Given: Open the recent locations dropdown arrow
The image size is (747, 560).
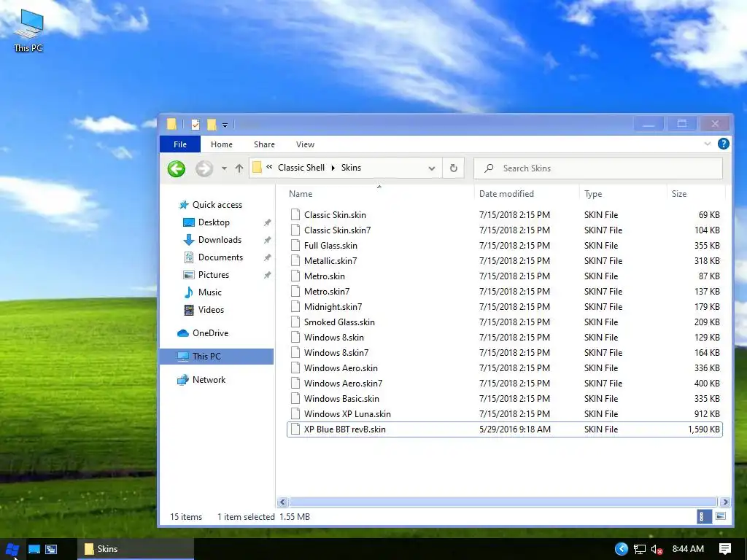Looking at the screenshot, I should point(224,168).
